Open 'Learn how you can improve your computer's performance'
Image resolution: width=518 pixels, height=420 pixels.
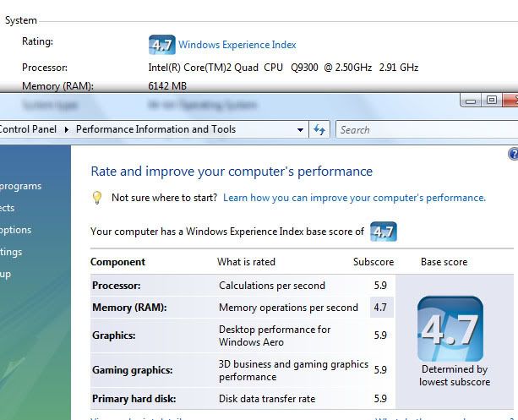tap(354, 198)
